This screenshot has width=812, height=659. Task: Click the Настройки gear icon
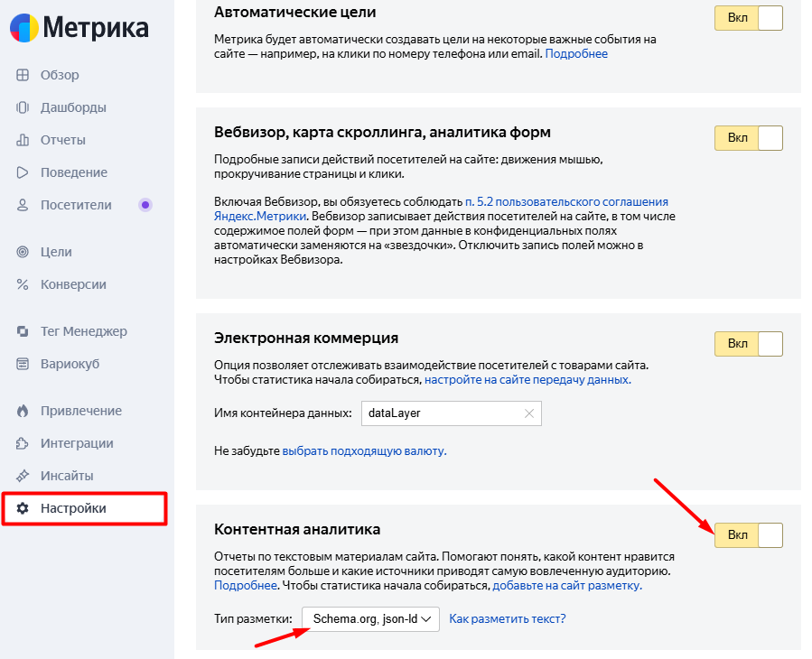tap(23, 508)
